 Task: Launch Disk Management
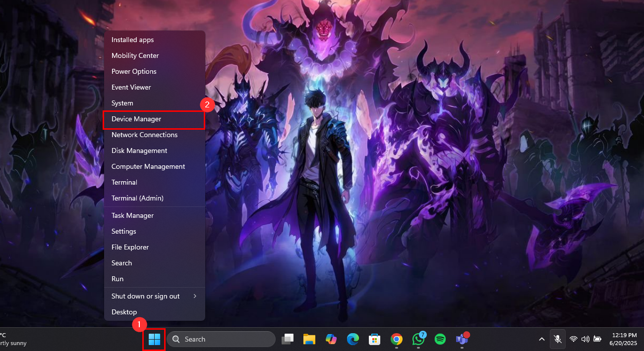tap(155, 150)
